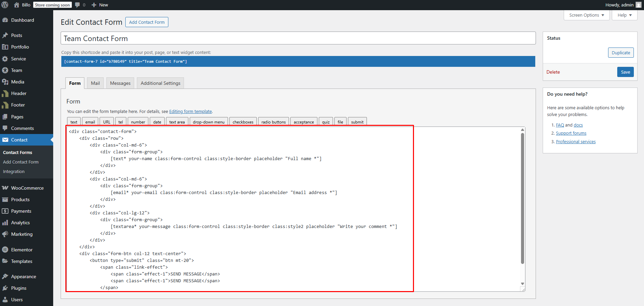This screenshot has height=306, width=644.
Task: Click the form title input field
Action: click(x=298, y=38)
